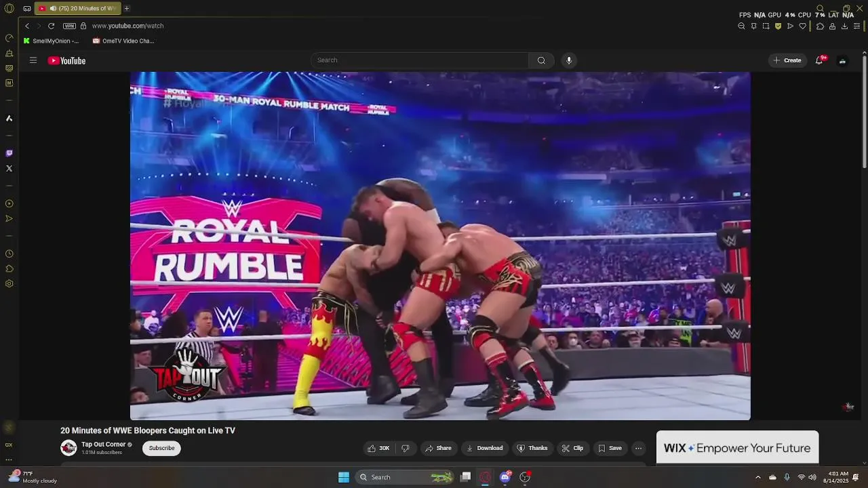Go to YouTube home via logo
868x488 pixels.
click(x=66, y=60)
